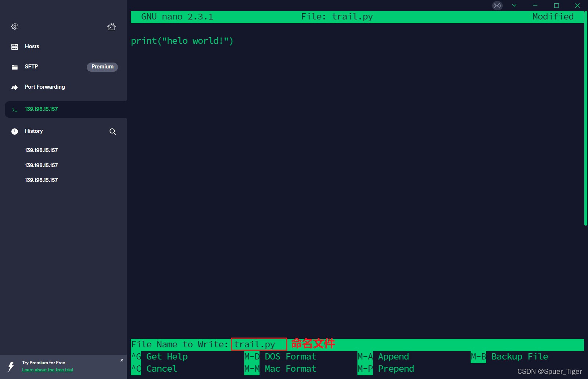
Task: Click the M-M Mac Format option
Action: (x=280, y=369)
